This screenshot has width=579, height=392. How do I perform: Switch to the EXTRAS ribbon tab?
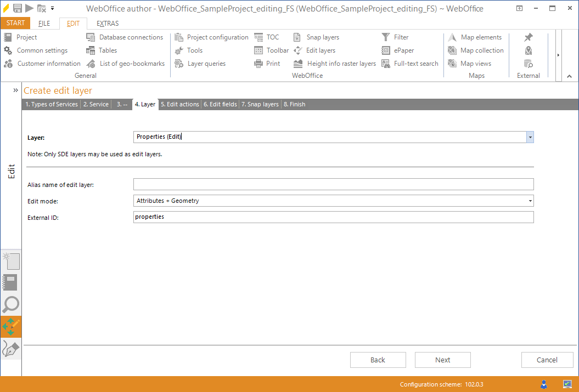coord(108,24)
